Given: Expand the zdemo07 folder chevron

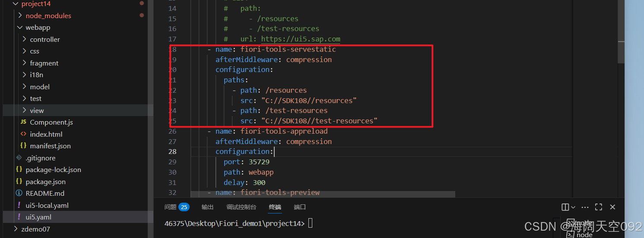Looking at the screenshot, I should pyautogui.click(x=16, y=229).
